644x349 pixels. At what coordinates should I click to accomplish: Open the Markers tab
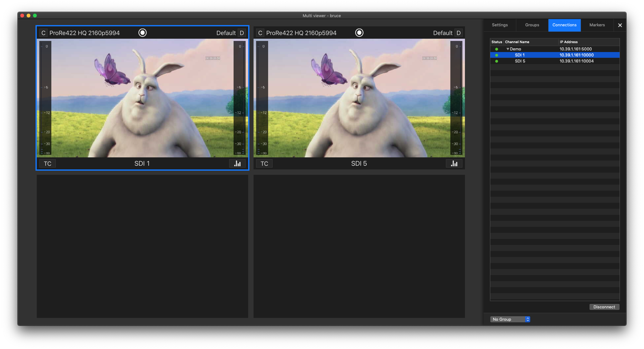pos(597,25)
